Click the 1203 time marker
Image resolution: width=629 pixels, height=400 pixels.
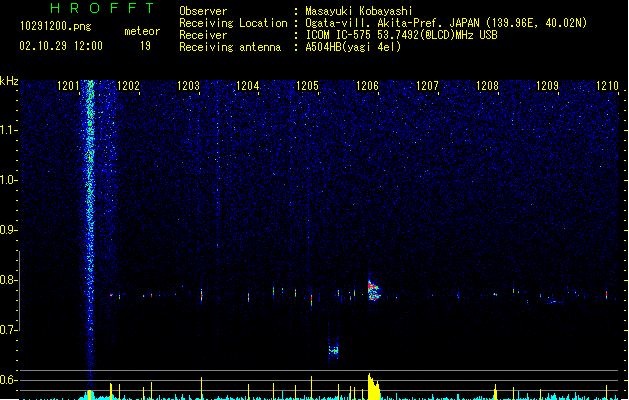(x=188, y=86)
